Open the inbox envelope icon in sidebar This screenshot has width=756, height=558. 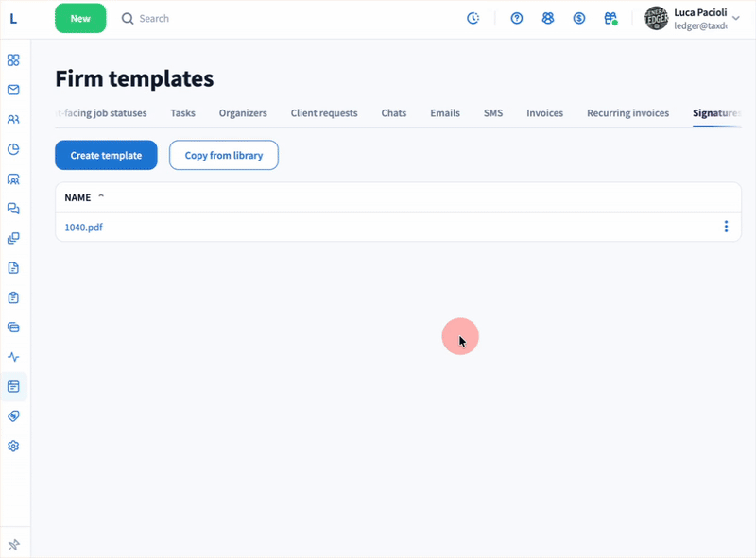(13, 91)
